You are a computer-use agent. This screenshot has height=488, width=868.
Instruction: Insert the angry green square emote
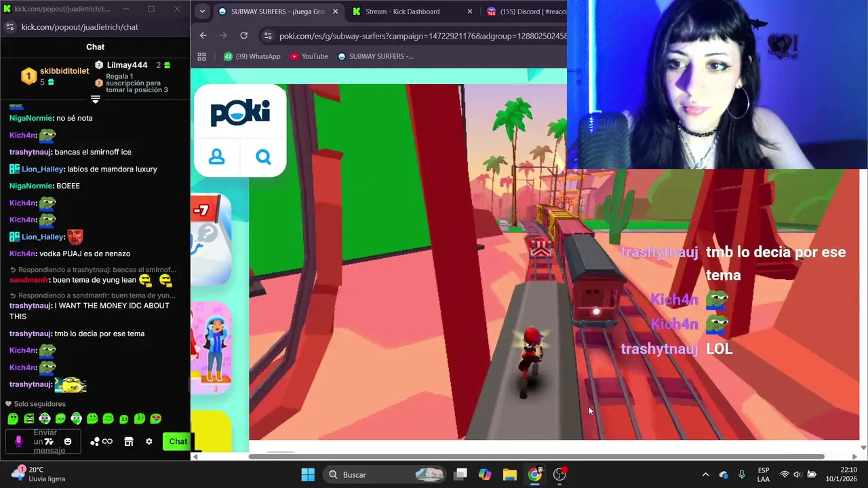[28, 419]
